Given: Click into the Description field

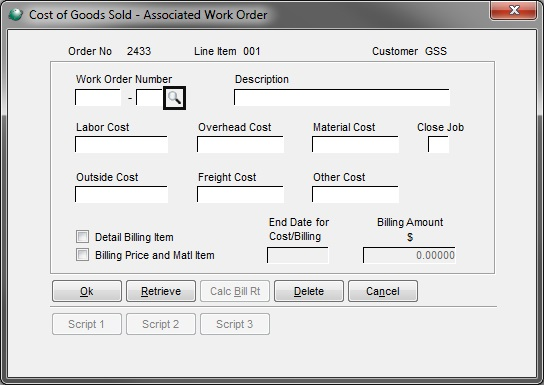Looking at the screenshot, I should 342,97.
